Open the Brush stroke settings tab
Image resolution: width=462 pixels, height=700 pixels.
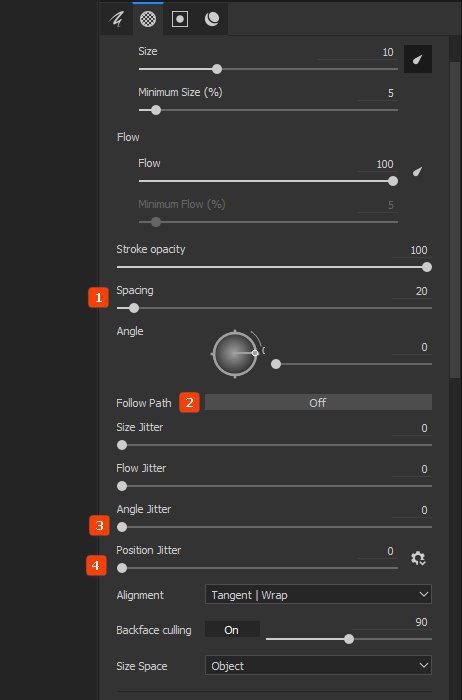pyautogui.click(x=117, y=19)
